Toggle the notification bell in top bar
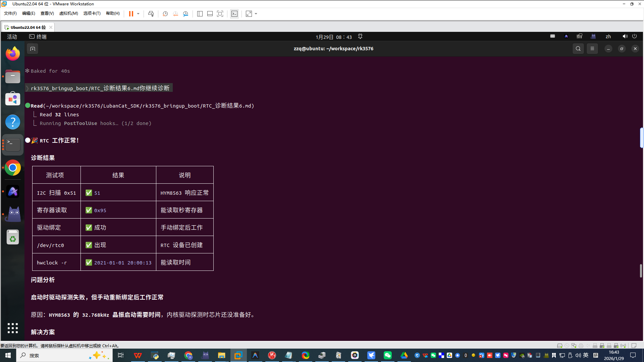 click(360, 37)
